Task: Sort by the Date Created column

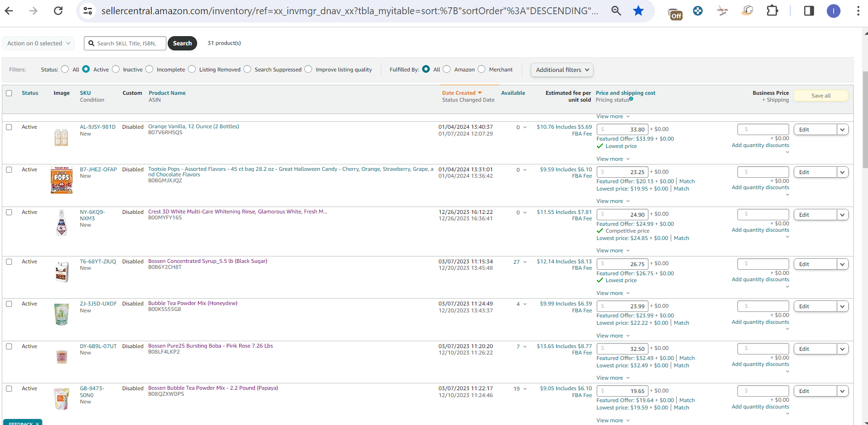Action: (462, 93)
